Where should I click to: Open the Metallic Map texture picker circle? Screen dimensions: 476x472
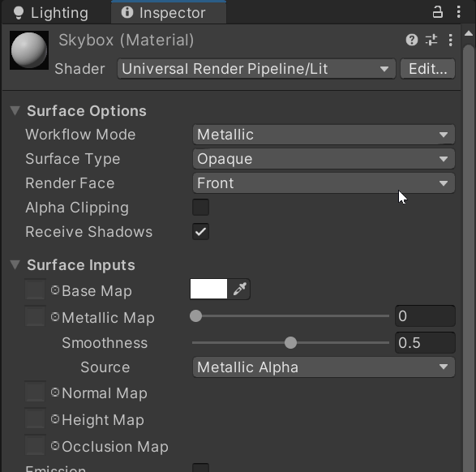coord(55,317)
